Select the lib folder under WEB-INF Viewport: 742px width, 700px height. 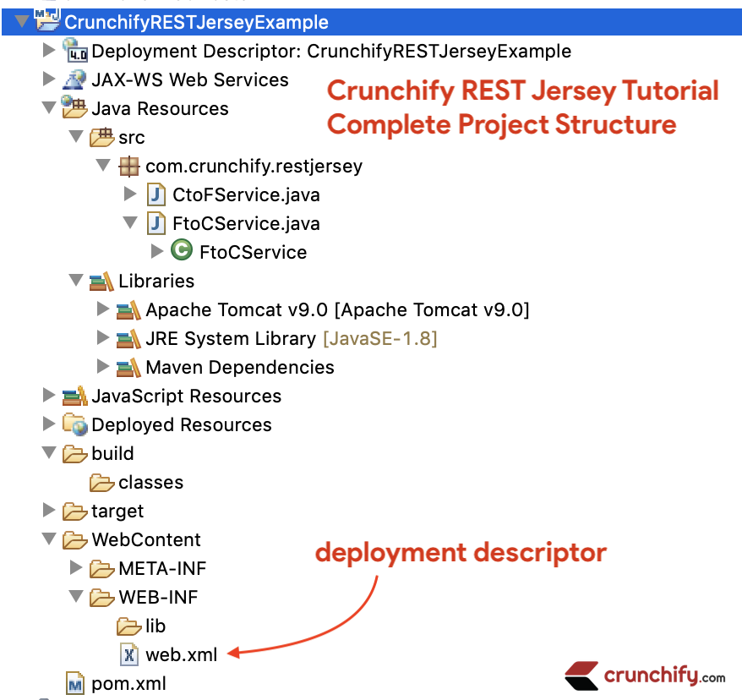tap(155, 626)
